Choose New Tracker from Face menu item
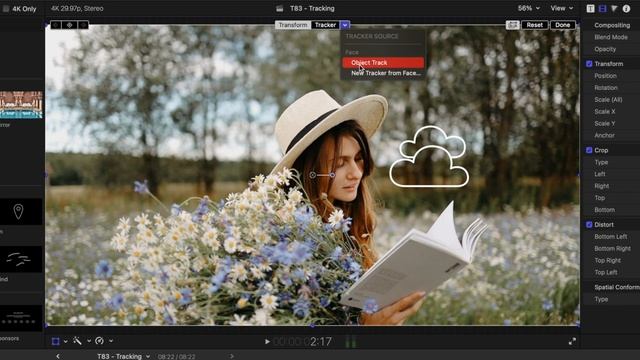640x360 pixels. coord(386,73)
